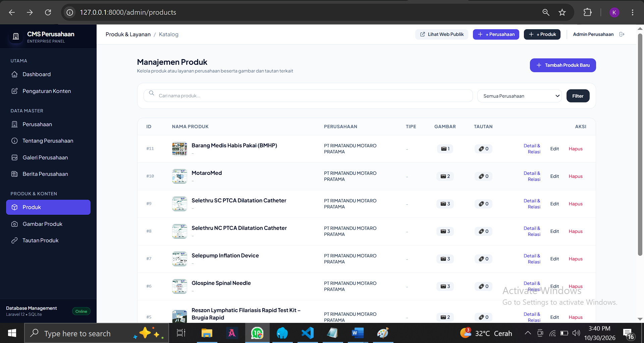Click the Tautan Produk link icon

coord(14,240)
